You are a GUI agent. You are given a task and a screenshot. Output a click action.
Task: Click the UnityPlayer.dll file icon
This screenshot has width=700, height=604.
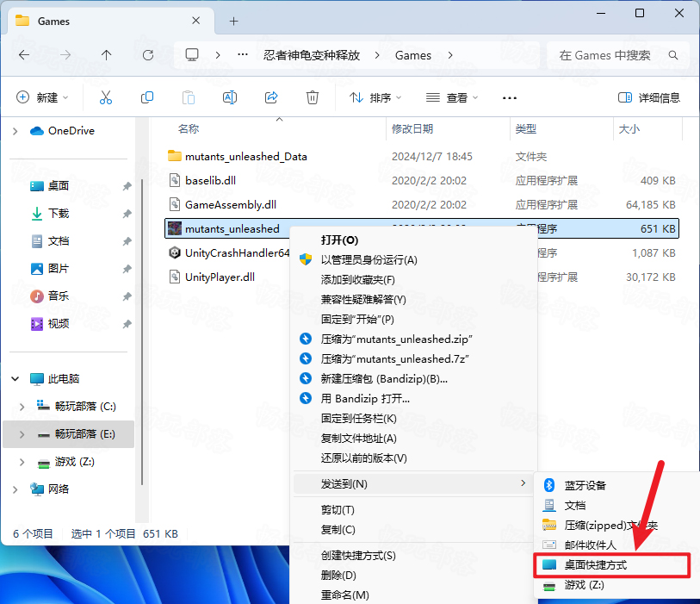coord(175,277)
